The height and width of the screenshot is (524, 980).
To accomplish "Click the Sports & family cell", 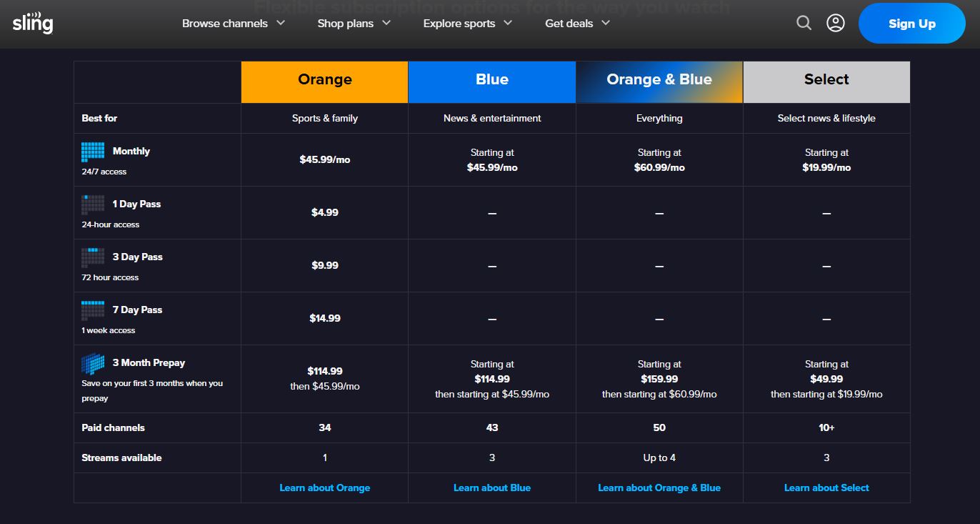I will coord(325,118).
